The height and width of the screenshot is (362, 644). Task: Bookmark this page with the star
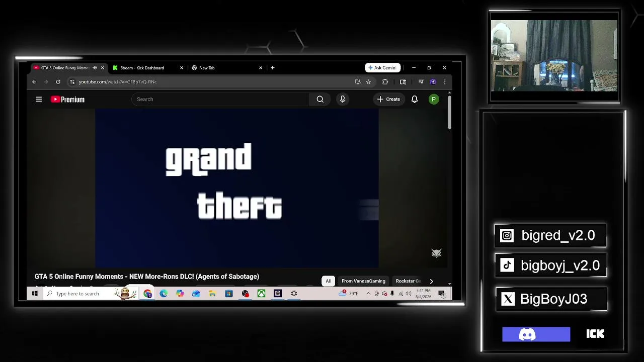point(368,82)
